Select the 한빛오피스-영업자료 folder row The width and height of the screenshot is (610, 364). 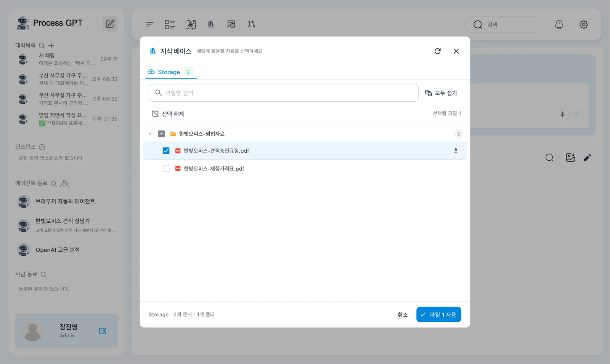pyautogui.click(x=305, y=134)
